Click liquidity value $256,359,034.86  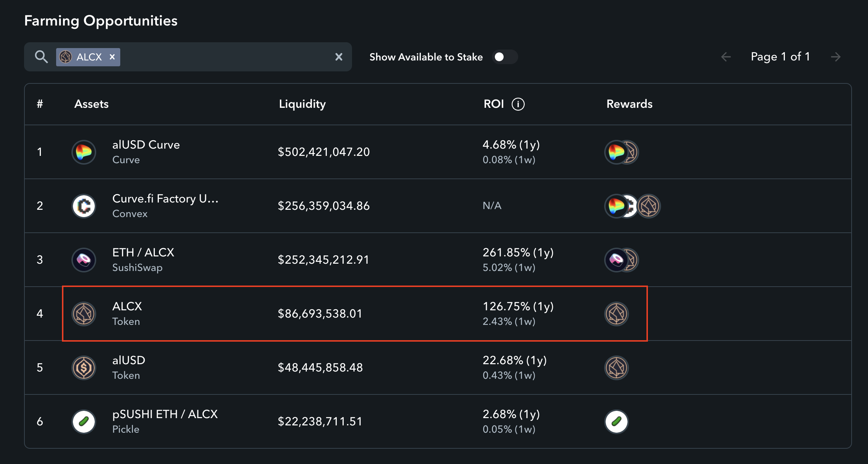(x=324, y=206)
